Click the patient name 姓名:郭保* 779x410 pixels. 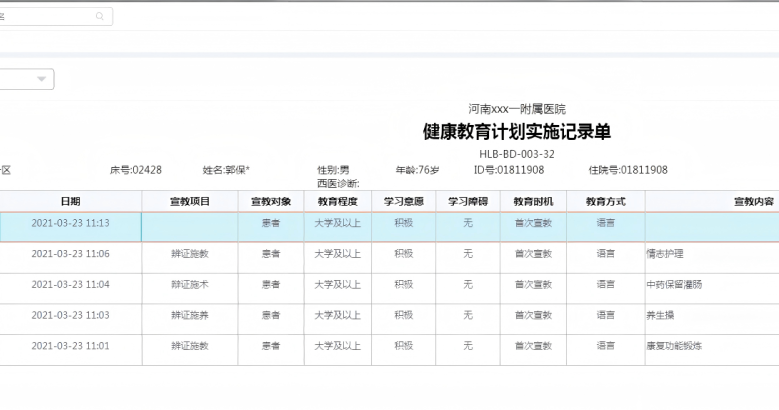pos(226,170)
